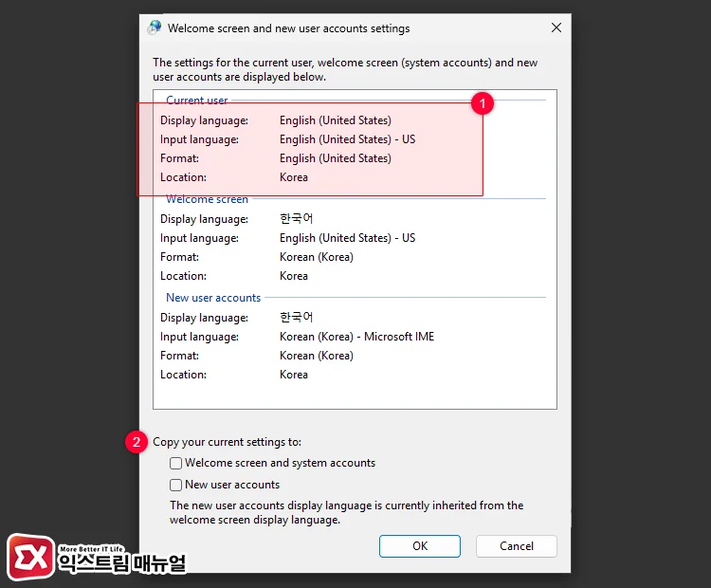
Task: Click the Korean (Korea) - Microsoft IME entry
Action: click(356, 337)
